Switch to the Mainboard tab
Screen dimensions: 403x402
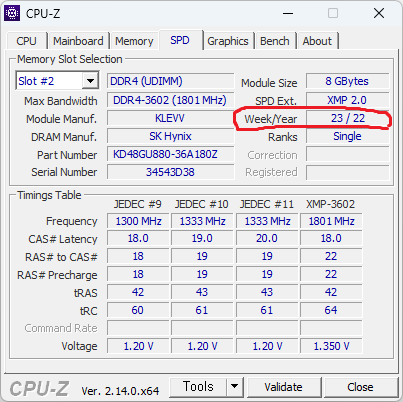coord(78,41)
